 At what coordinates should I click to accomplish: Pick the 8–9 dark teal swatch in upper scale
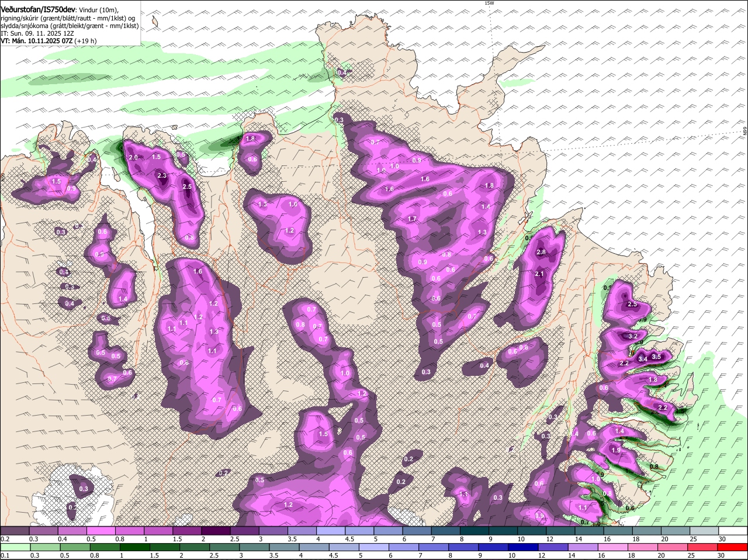[475, 530]
